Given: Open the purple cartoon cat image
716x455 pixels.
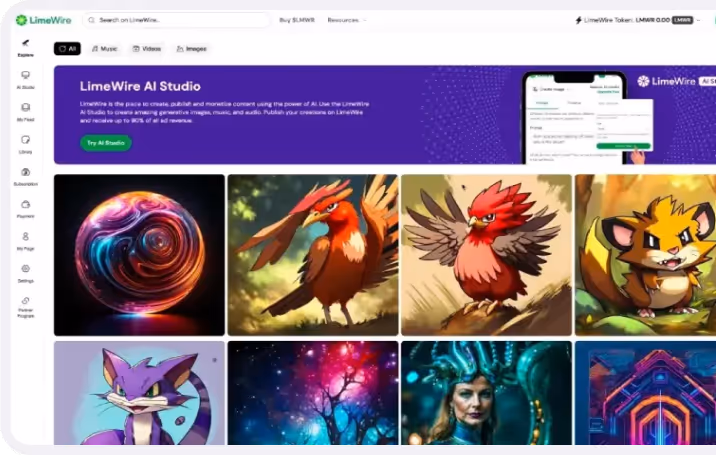Looking at the screenshot, I should pos(139,393).
